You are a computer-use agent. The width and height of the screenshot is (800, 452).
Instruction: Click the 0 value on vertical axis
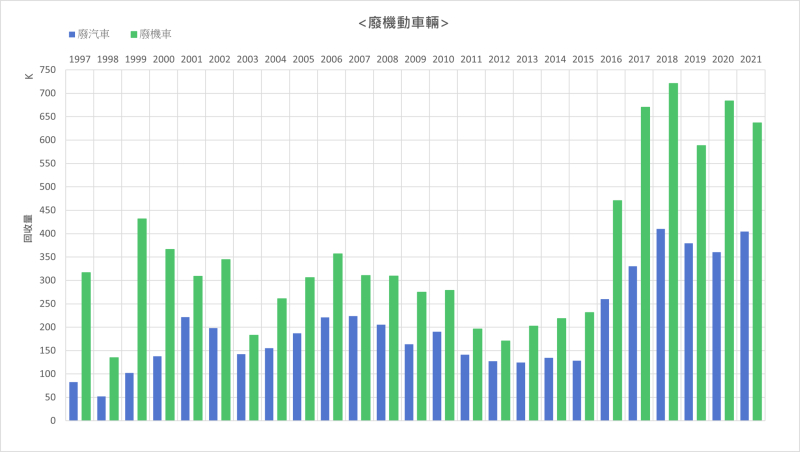[53, 421]
